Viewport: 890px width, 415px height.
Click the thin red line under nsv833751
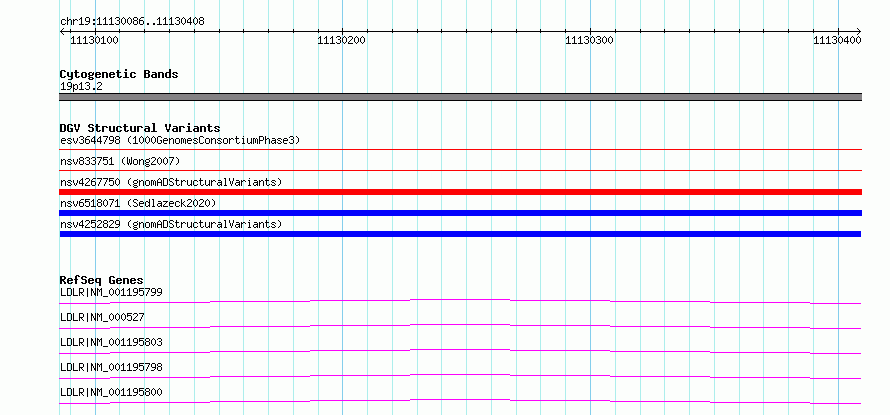tap(460, 170)
